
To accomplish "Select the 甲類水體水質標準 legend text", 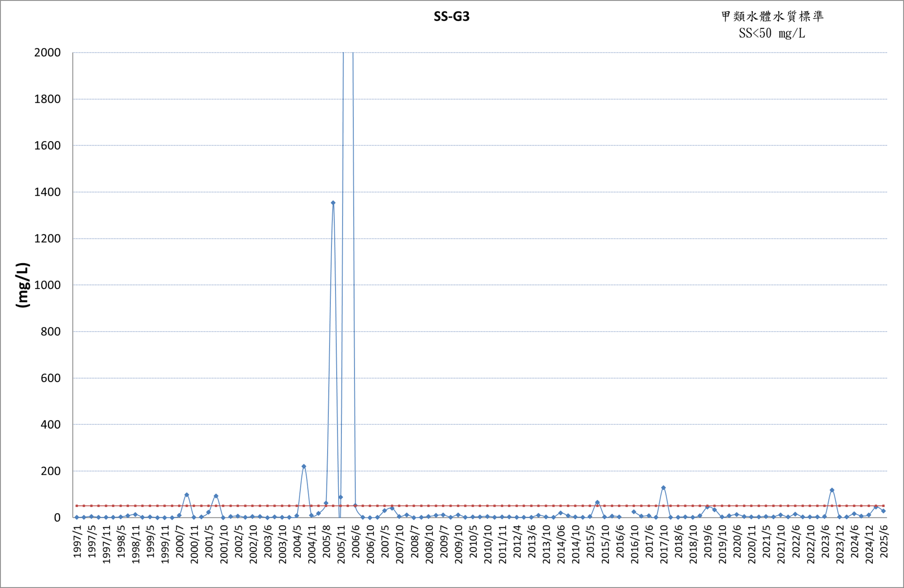I will click(x=772, y=17).
